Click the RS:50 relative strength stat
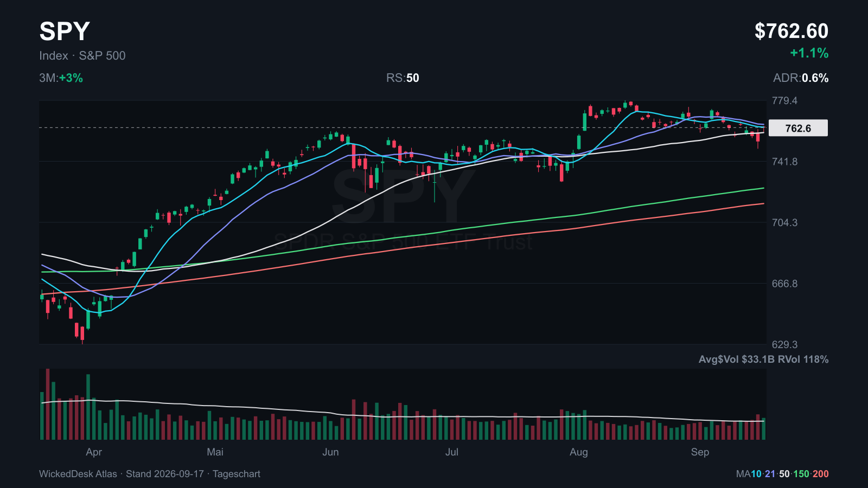 [403, 78]
